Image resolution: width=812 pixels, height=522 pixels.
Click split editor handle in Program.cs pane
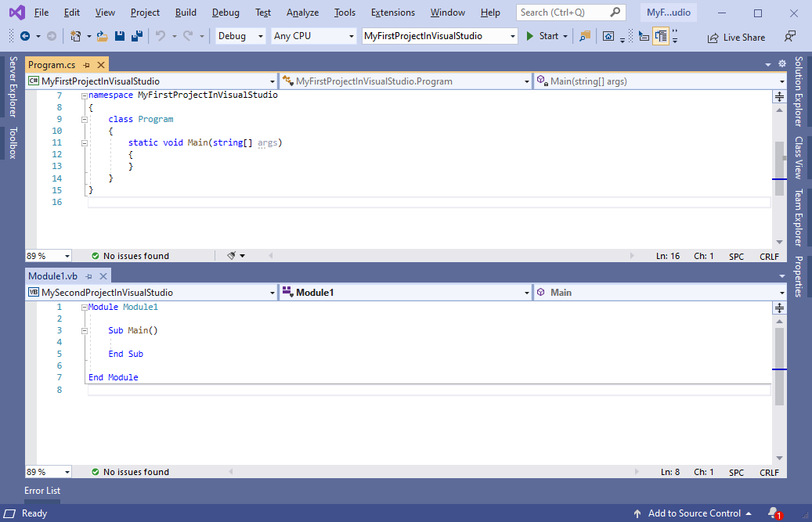click(779, 97)
